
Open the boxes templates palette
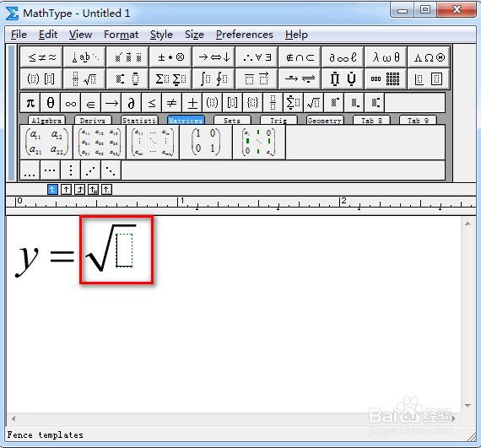pos(429,78)
